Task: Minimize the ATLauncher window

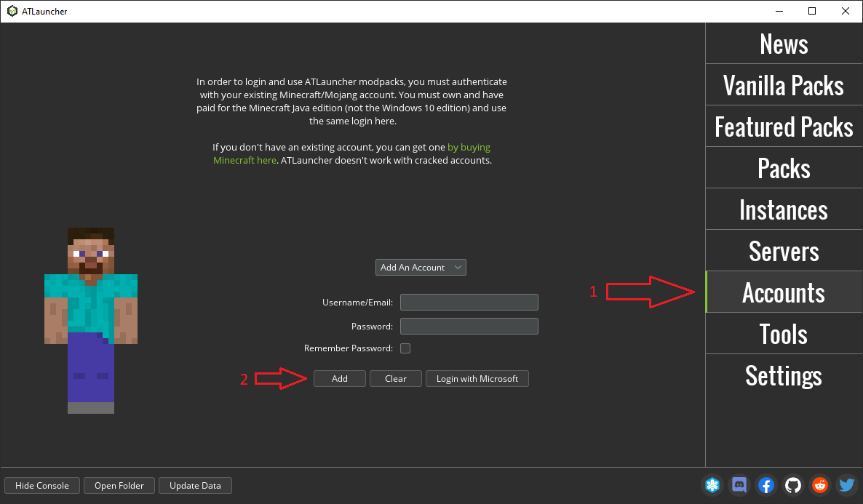Action: pos(779,11)
